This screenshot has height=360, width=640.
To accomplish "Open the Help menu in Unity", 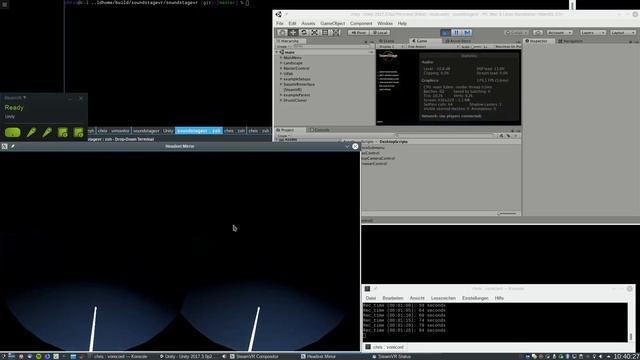I will tap(402, 23).
